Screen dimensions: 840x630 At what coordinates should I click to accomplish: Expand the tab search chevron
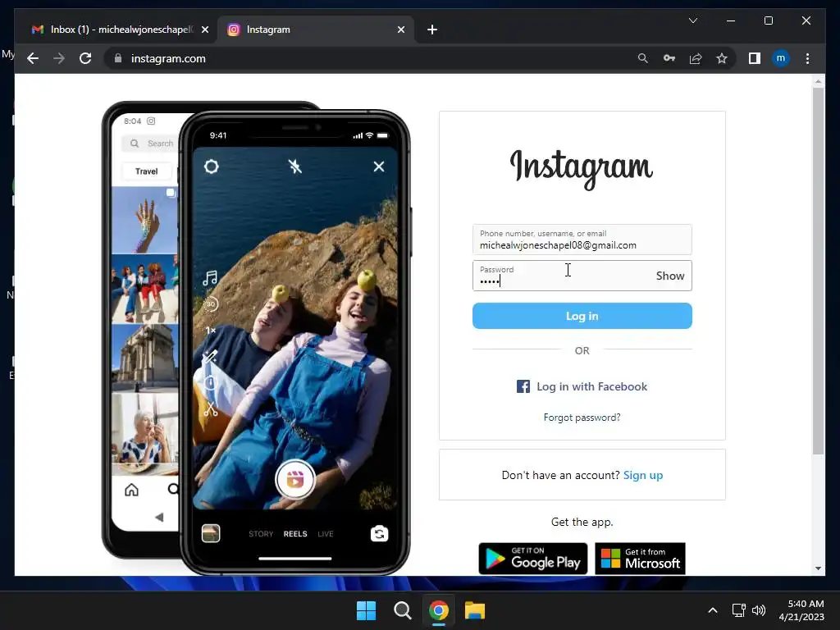[693, 21]
